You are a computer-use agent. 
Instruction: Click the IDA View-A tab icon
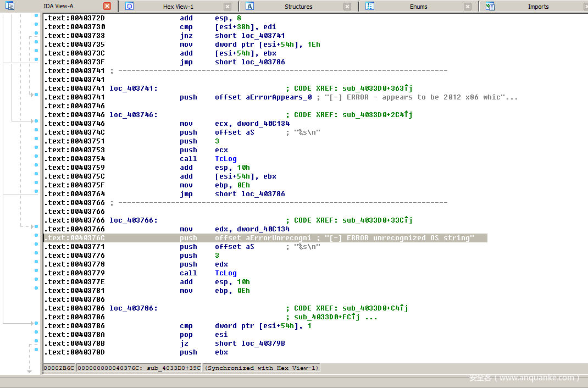click(x=10, y=6)
